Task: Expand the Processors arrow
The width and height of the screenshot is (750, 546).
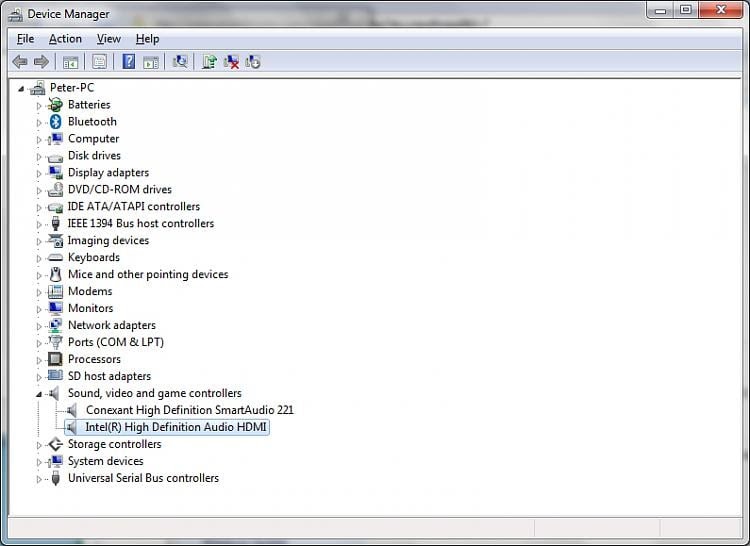Action: [39, 360]
